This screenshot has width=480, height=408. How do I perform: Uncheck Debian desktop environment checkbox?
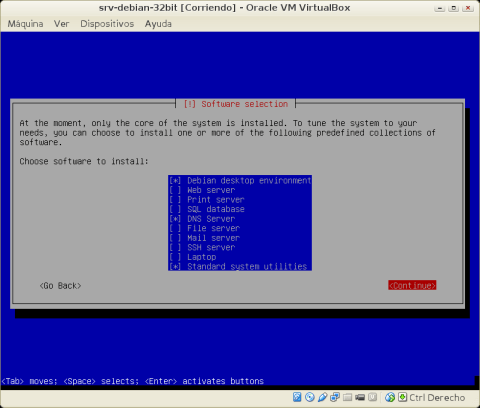click(175, 181)
